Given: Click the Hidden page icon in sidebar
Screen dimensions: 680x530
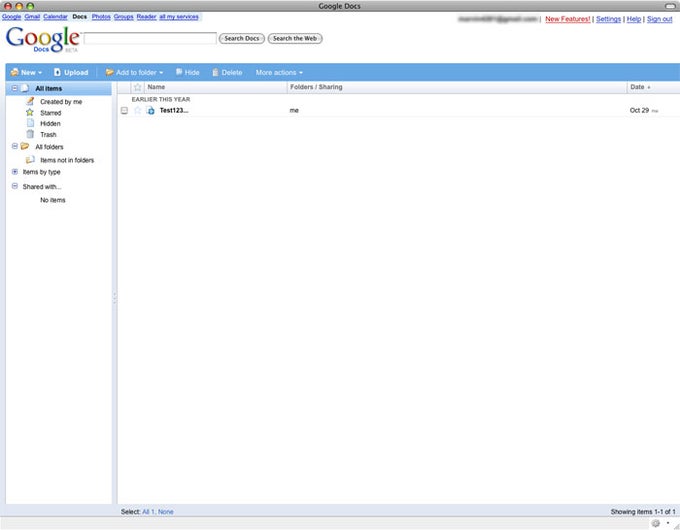Looking at the screenshot, I should (30, 123).
